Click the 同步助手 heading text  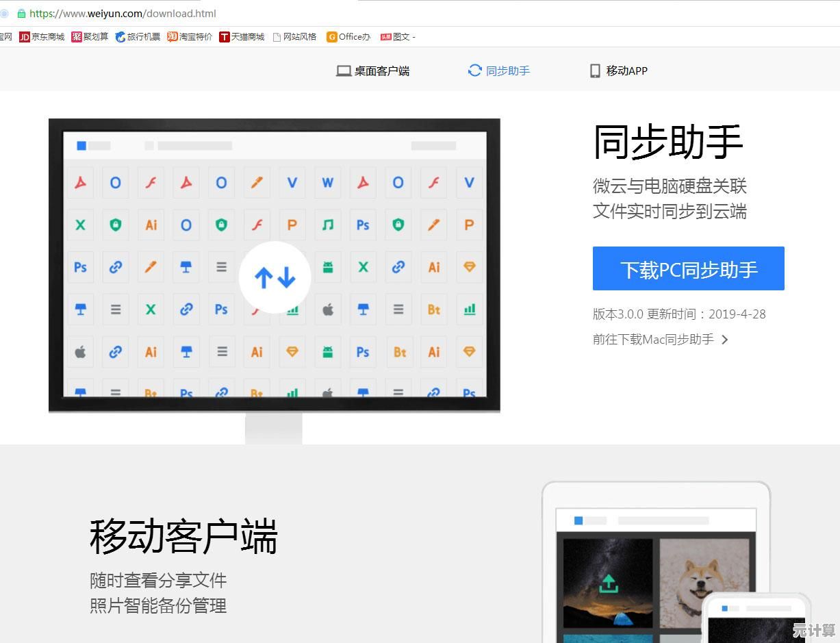(x=667, y=142)
